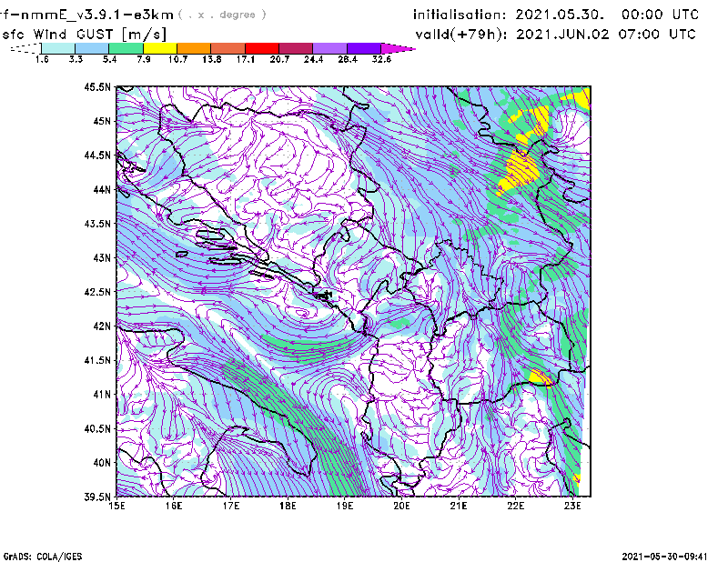Click the '16E' longitude label
The image size is (728, 562).
[174, 506]
